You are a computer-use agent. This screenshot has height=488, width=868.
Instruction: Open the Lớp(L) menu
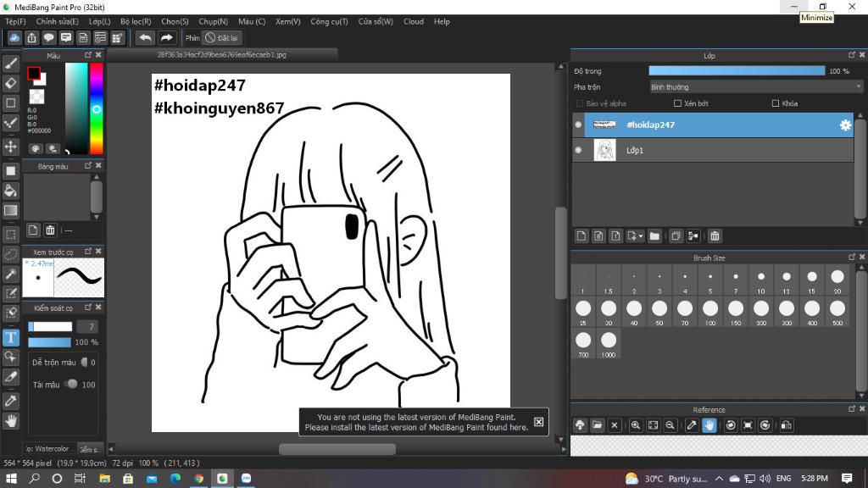click(100, 21)
